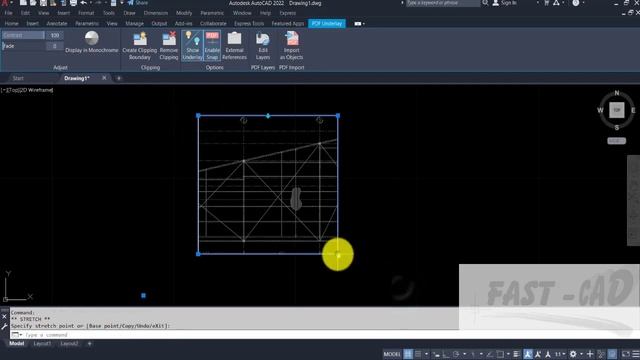Open the Dimension menu
Screen dimensions: 640x360
point(156,13)
